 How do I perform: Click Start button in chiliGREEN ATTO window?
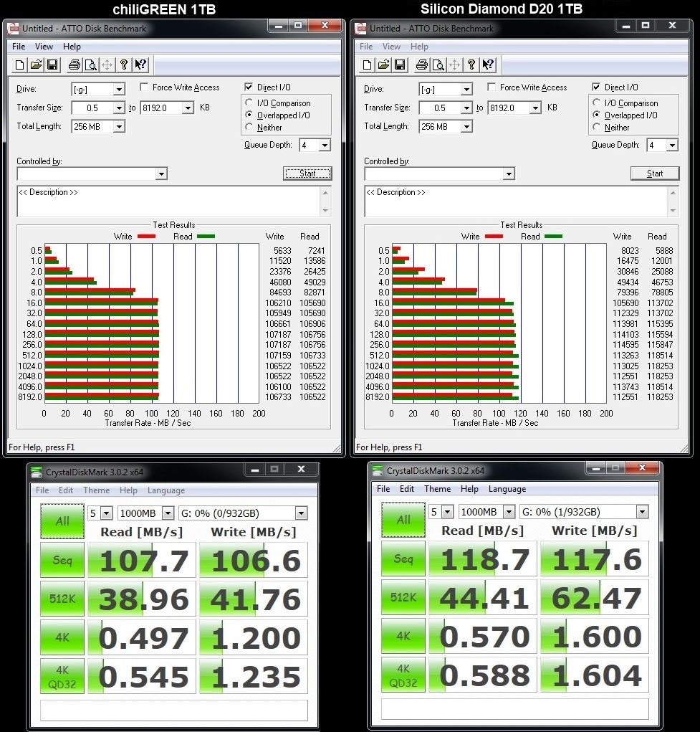pyautogui.click(x=307, y=174)
